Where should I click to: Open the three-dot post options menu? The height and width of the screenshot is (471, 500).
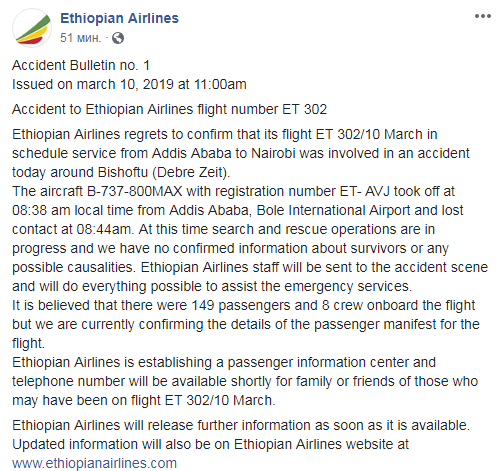483,16
